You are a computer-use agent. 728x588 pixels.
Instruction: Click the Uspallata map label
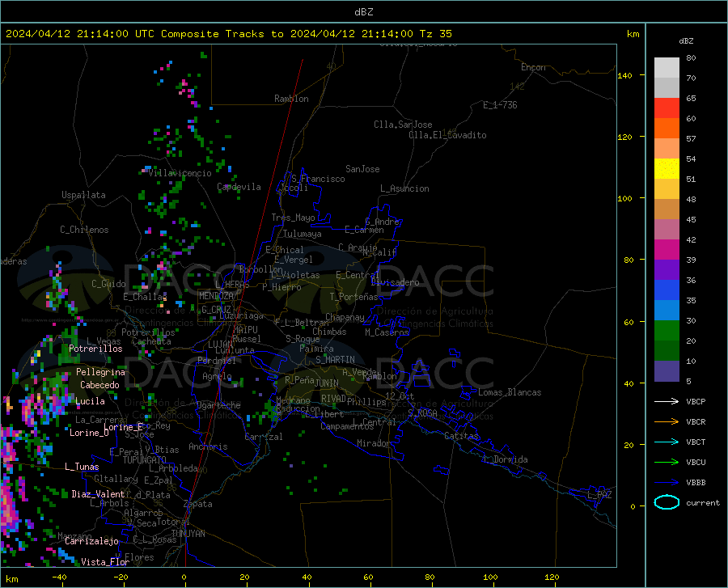click(83, 195)
